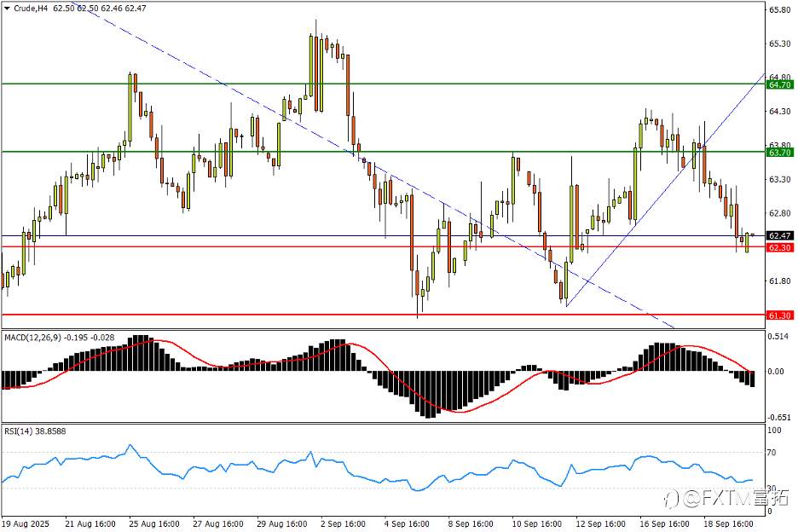Click the 12 Sep 16:00 time label

click(600, 523)
